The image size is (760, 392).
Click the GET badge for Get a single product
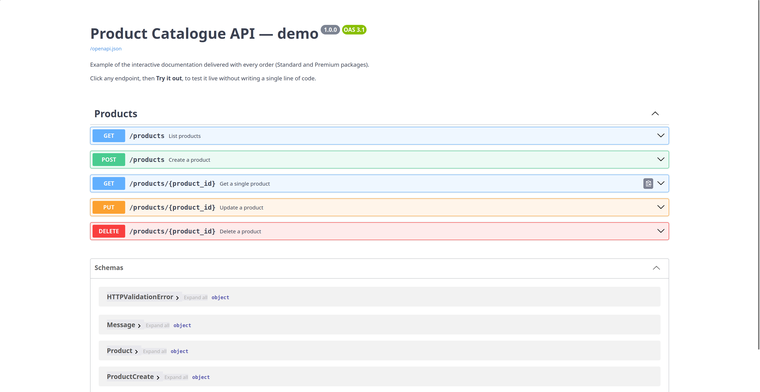point(109,183)
